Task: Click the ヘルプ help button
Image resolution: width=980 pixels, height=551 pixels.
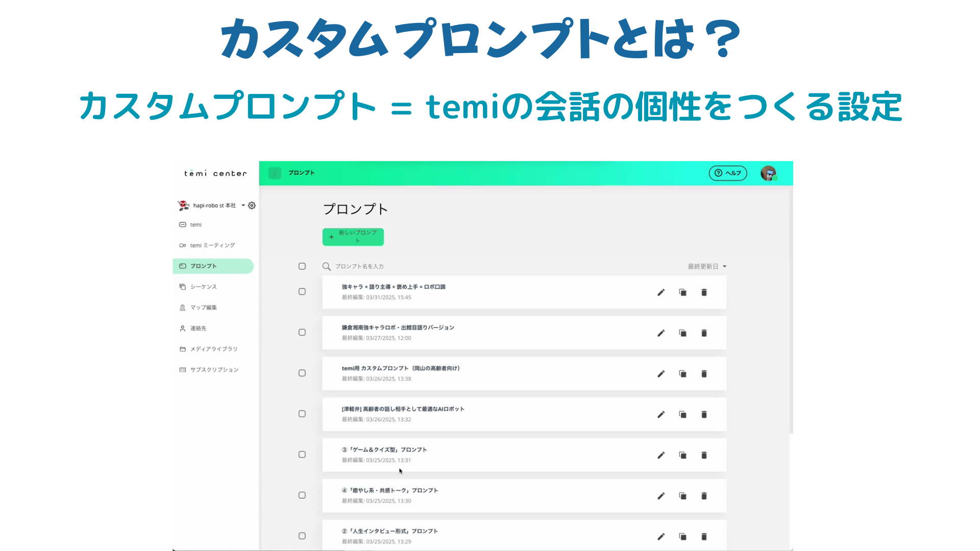Action: pyautogui.click(x=728, y=173)
